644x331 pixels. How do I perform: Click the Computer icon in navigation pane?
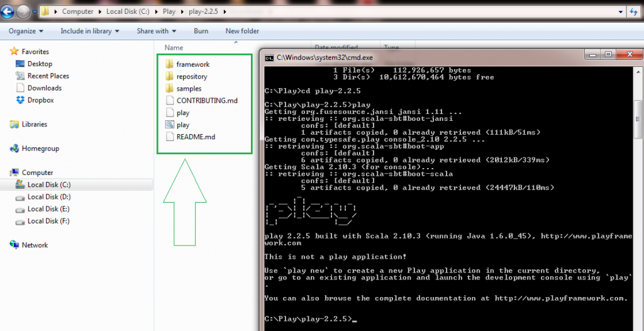coord(14,172)
